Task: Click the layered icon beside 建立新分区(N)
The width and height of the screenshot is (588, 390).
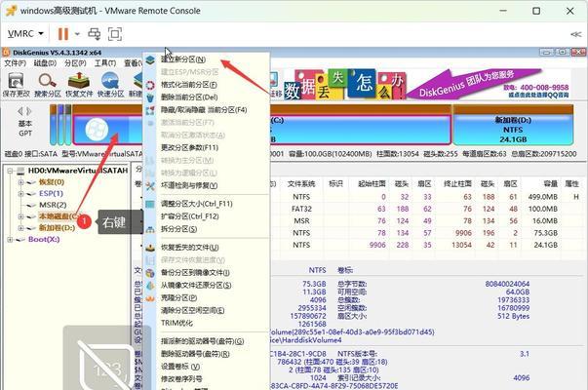Action: click(150, 59)
